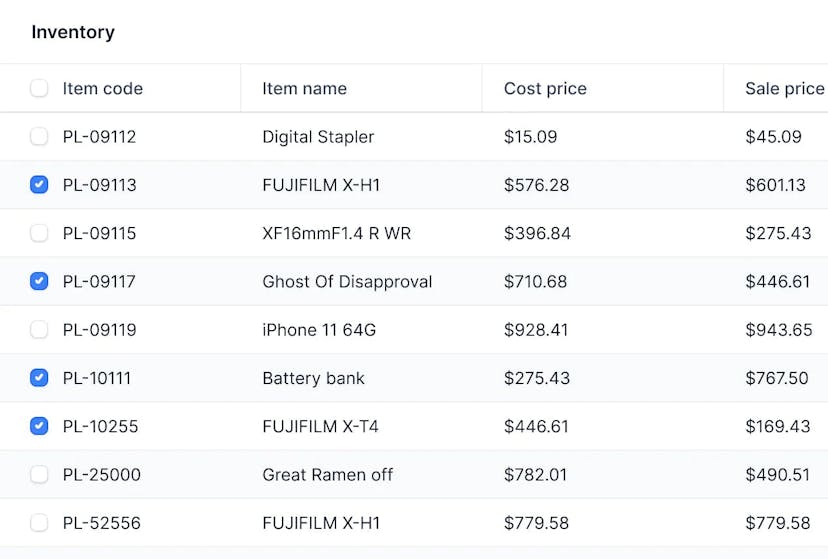The width and height of the screenshot is (828, 559).
Task: Uncheck the PL-09113 row checkbox
Action: (x=39, y=185)
